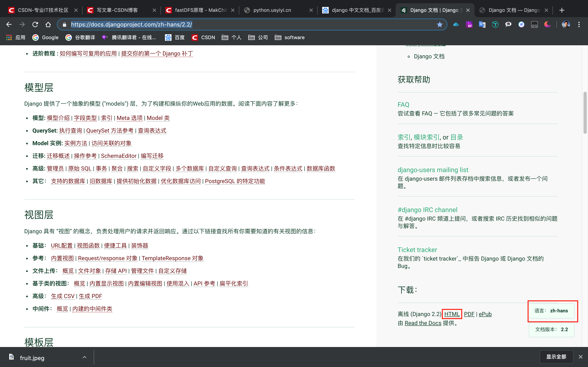Open the QuerySet 方法参考 link
The height and width of the screenshot is (367, 588).
click(x=110, y=130)
